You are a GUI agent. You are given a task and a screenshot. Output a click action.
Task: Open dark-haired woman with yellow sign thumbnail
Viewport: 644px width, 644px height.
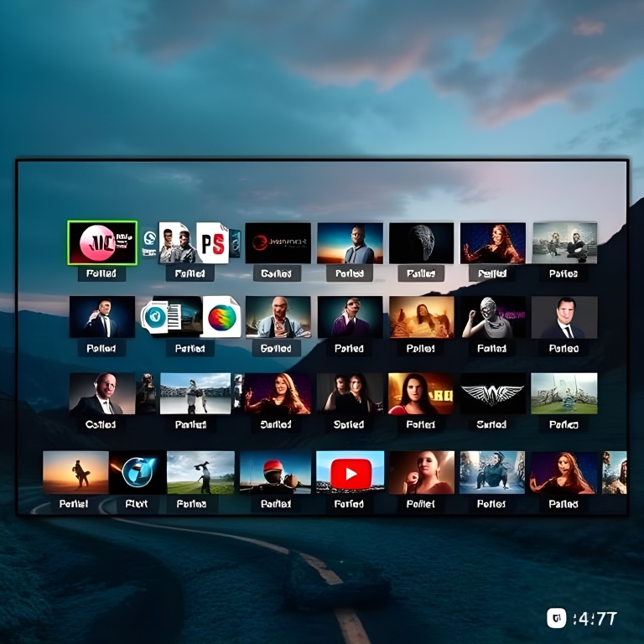point(421,393)
